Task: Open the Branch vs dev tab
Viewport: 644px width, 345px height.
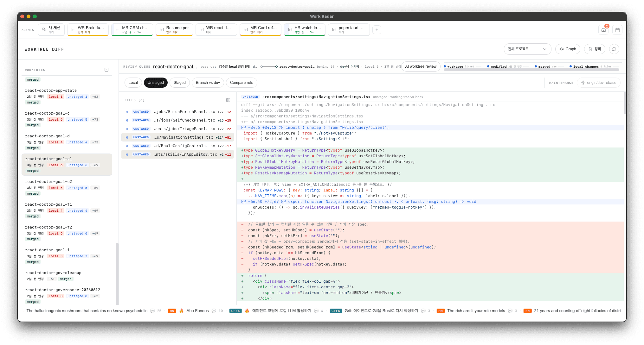Action: [208, 83]
